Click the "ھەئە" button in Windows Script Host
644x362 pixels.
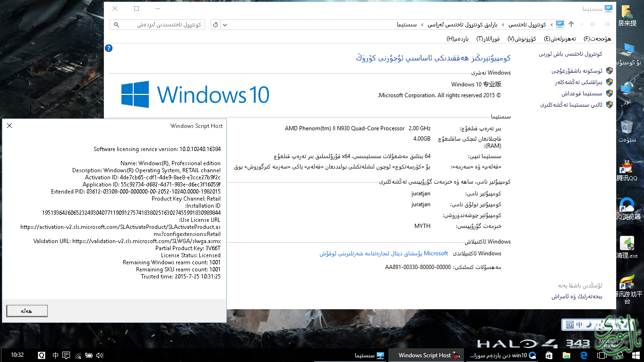[27, 311]
